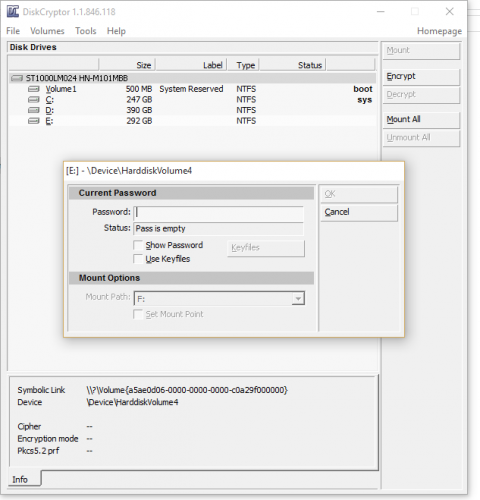Click the \Device\HarddiskVolume4 info value
Screen dimensions: 480x500
pos(132,402)
